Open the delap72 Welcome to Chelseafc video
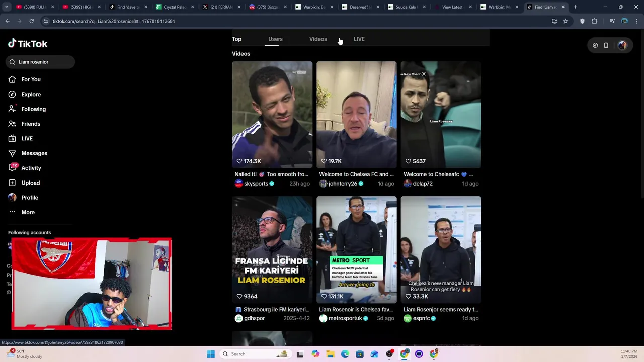644x362 pixels. click(441, 115)
